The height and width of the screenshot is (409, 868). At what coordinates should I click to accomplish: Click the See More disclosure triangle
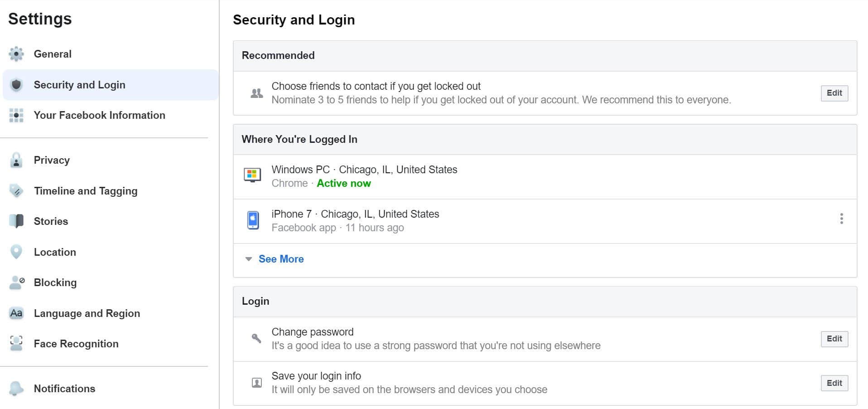(x=248, y=259)
